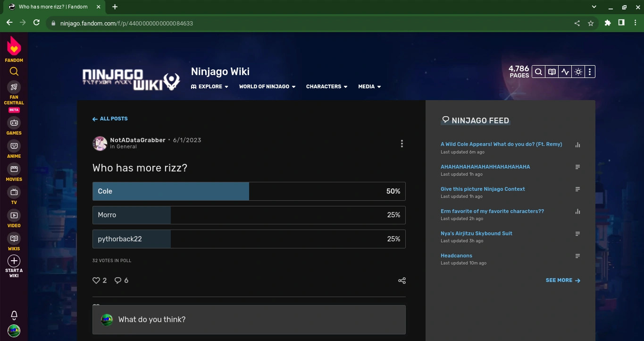Image resolution: width=644 pixels, height=341 pixels.
Task: Vote for Cole in the poll
Action: coord(249,191)
